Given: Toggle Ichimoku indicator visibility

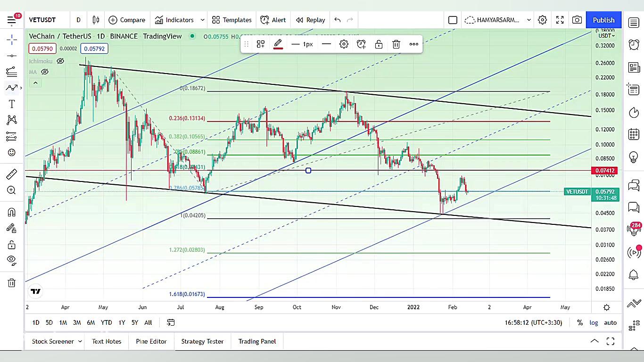Looking at the screenshot, I should pyautogui.click(x=60, y=61).
